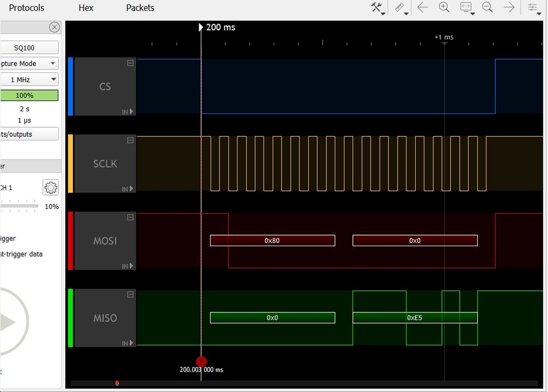This screenshot has width=548, height=392.
Task: Click the +1 ms ruler label
Action: [x=444, y=37]
